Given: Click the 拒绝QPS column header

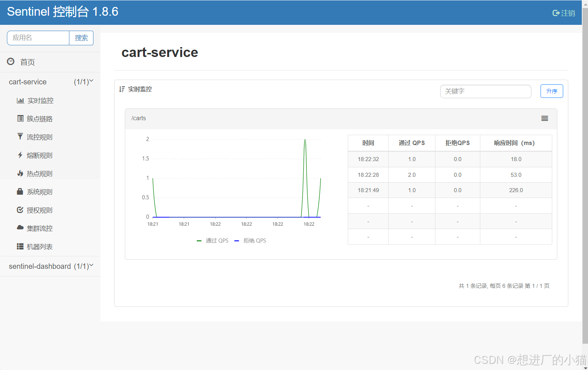Looking at the screenshot, I should [x=458, y=143].
